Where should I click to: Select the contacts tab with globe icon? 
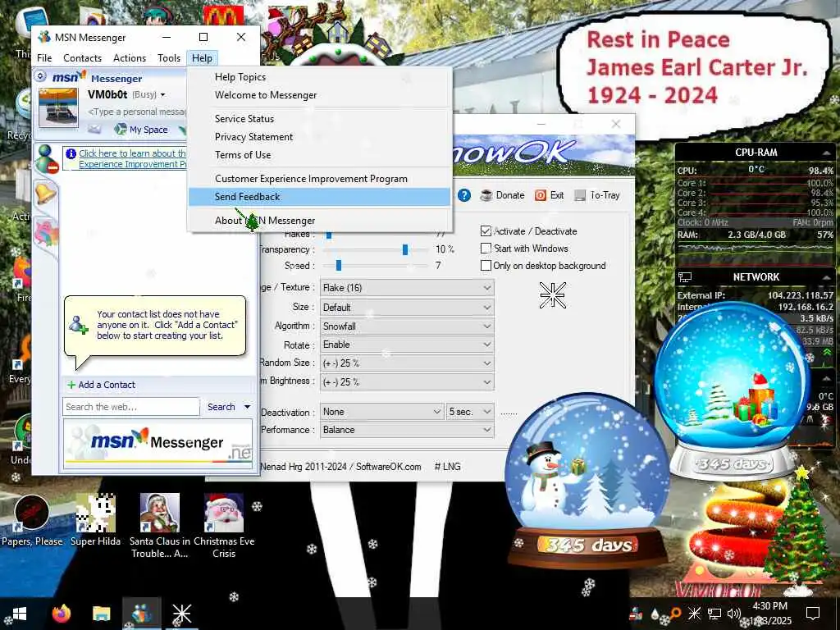[x=47, y=159]
